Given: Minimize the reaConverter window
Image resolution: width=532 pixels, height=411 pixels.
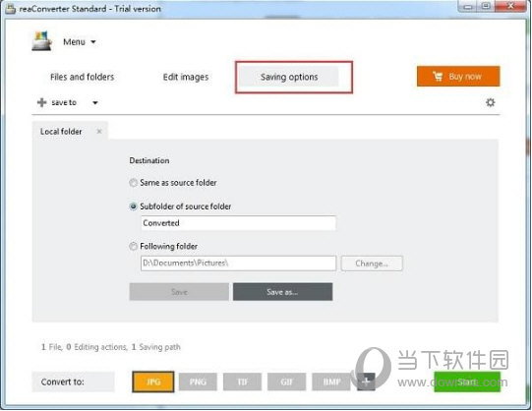Looking at the screenshot, I should point(468,6).
